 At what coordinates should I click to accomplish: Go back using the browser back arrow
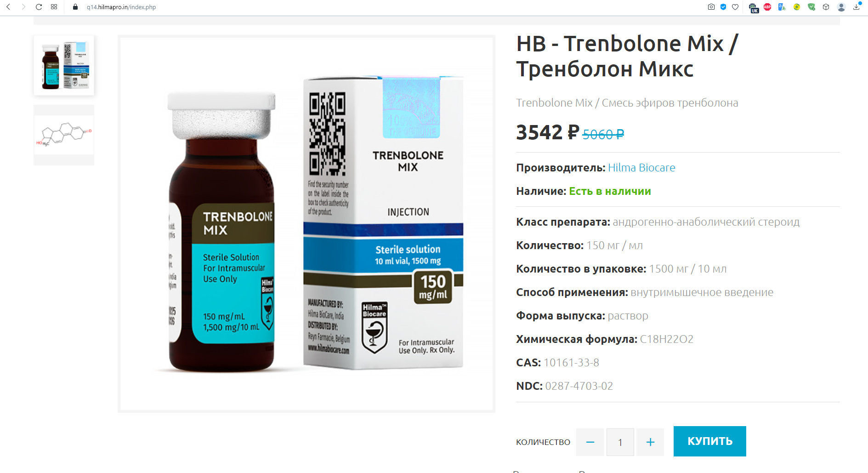tap(8, 7)
